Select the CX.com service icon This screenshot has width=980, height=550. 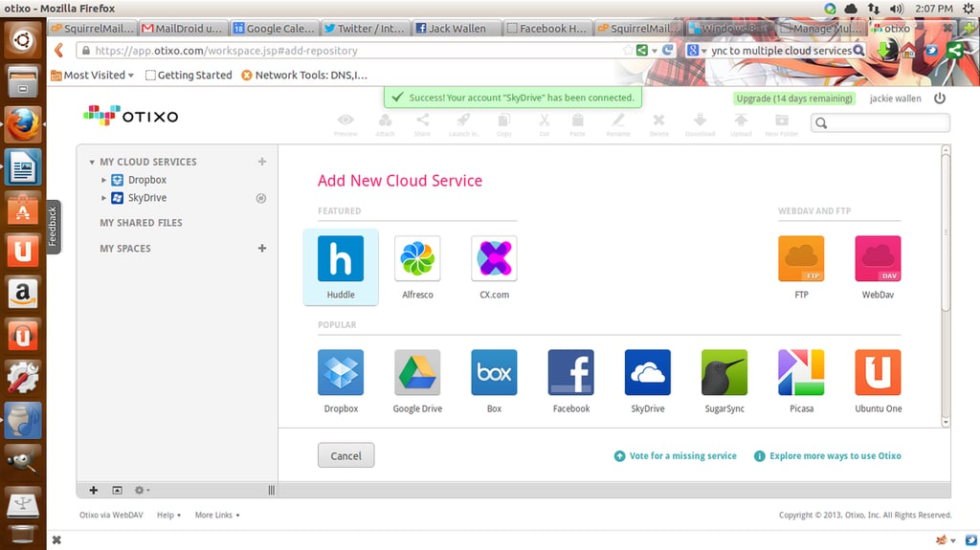(x=495, y=259)
